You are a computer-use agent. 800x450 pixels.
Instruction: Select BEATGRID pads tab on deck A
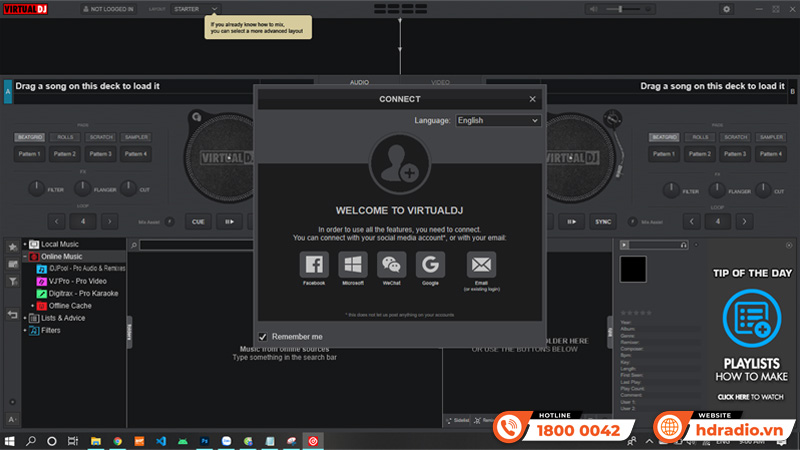pyautogui.click(x=30, y=137)
